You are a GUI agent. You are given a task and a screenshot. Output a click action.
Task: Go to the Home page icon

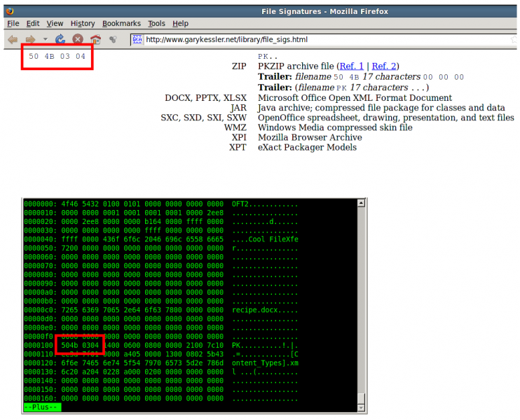pyautogui.click(x=95, y=39)
